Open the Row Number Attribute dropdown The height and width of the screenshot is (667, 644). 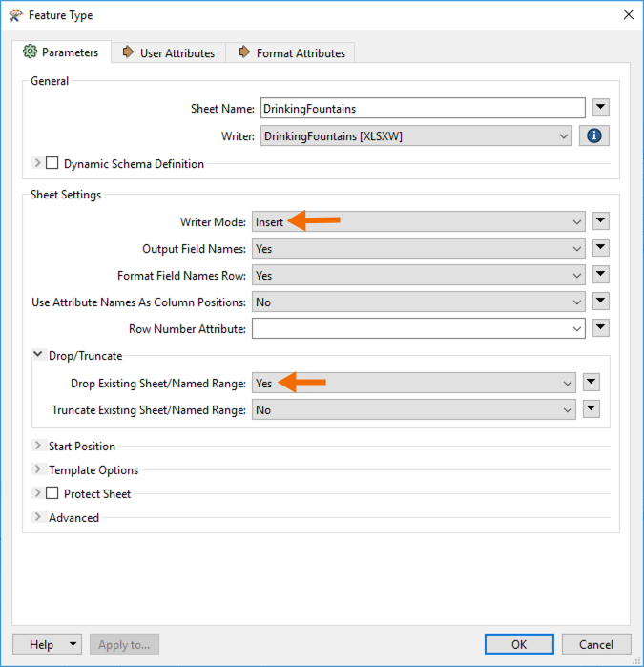(x=419, y=328)
